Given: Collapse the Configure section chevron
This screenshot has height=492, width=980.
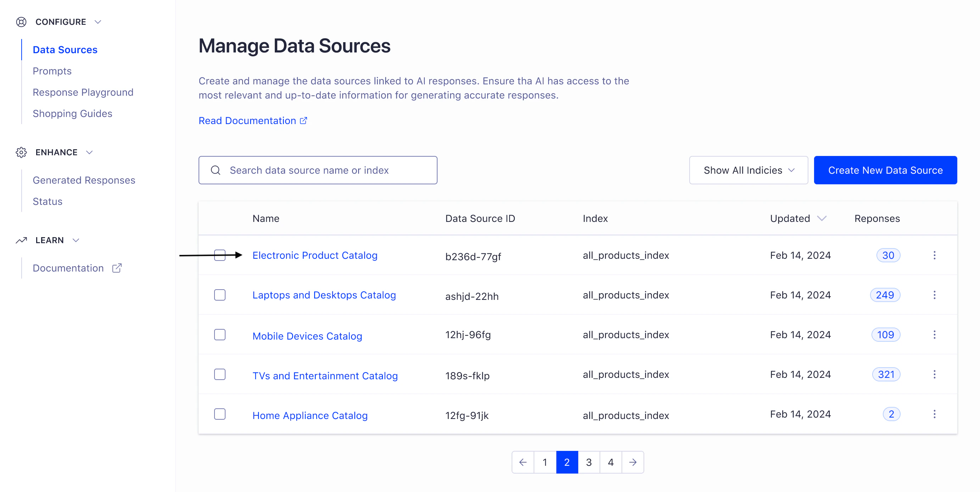Looking at the screenshot, I should click(98, 22).
